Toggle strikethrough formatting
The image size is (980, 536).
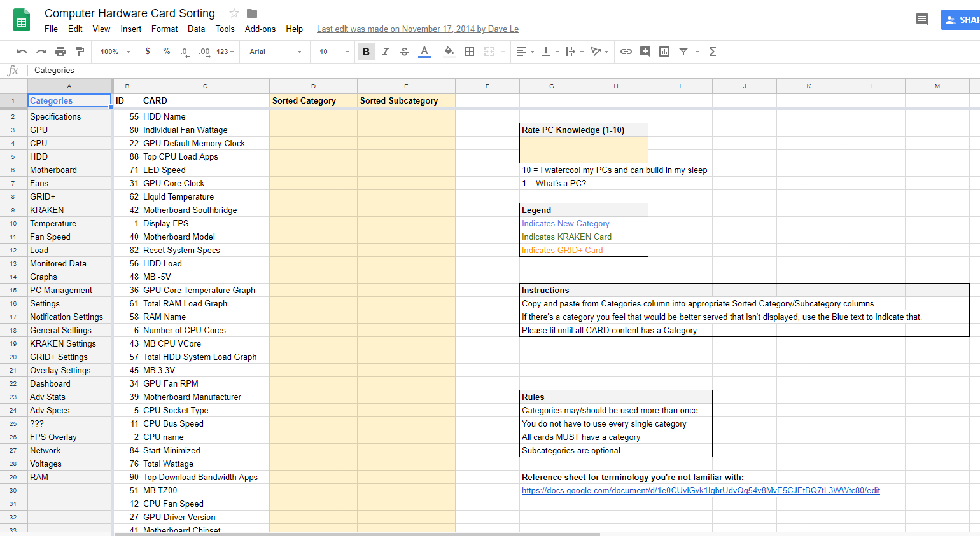405,52
